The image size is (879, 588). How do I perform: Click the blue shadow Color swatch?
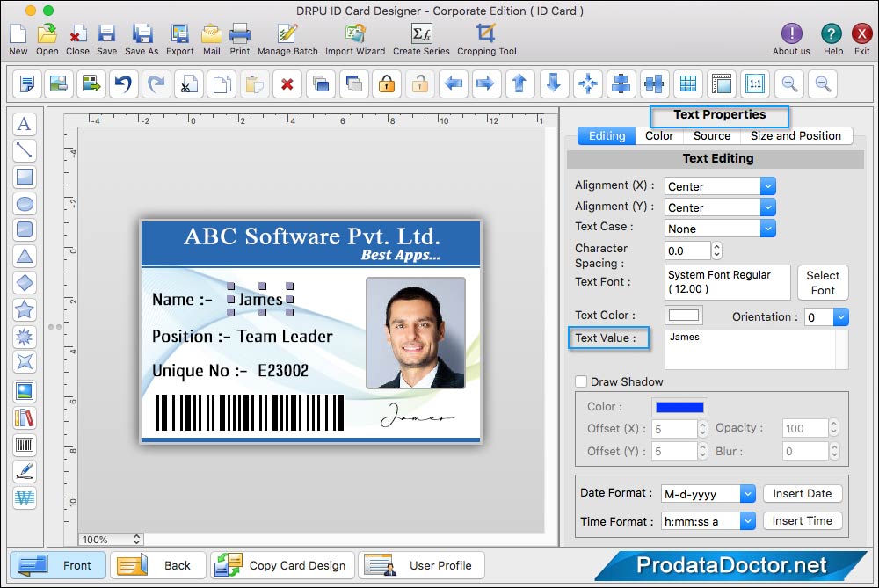[x=679, y=407]
